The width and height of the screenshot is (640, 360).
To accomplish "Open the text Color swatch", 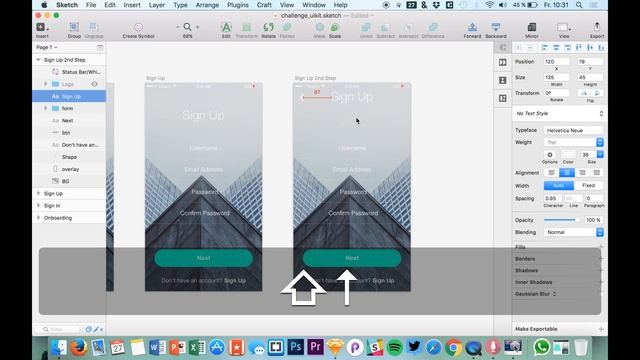I will pyautogui.click(x=568, y=155).
